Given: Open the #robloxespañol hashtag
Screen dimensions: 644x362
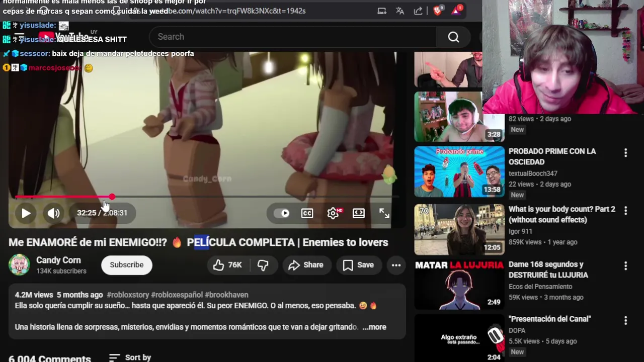Looking at the screenshot, I should point(177,295).
